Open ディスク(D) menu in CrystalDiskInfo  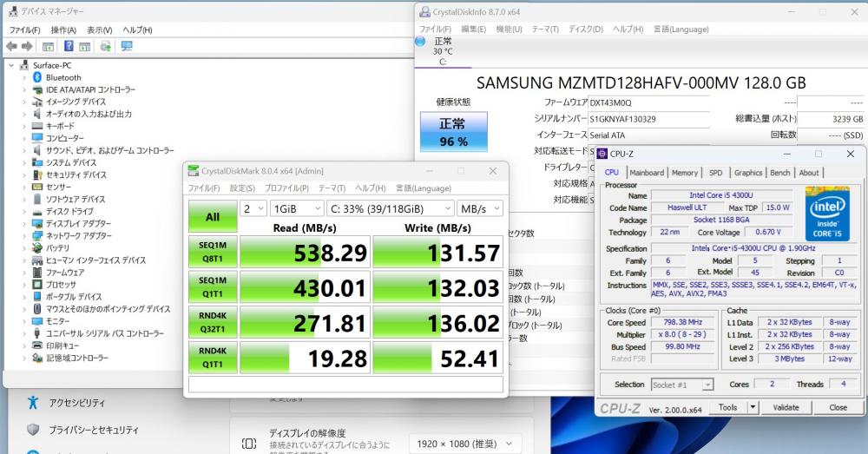point(586,29)
